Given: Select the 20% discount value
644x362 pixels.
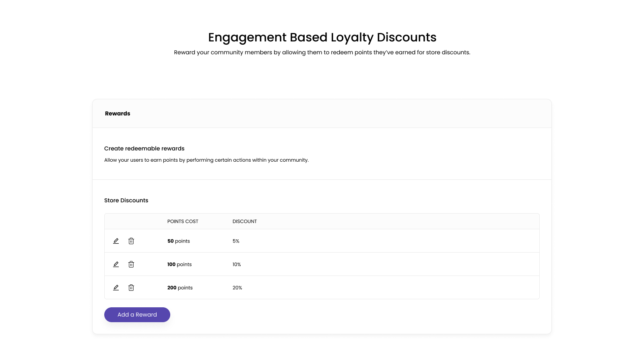Looking at the screenshot, I should click(237, 288).
